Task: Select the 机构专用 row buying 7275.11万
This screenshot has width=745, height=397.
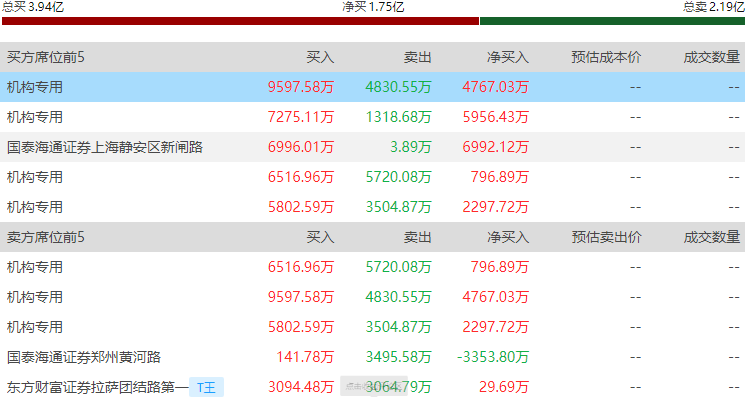Action: pos(372,117)
